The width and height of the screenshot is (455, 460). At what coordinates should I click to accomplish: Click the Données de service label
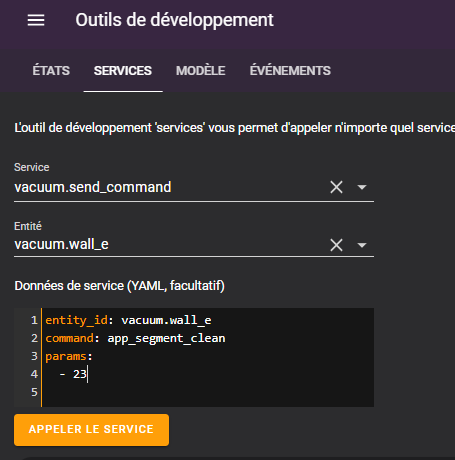[119, 286]
